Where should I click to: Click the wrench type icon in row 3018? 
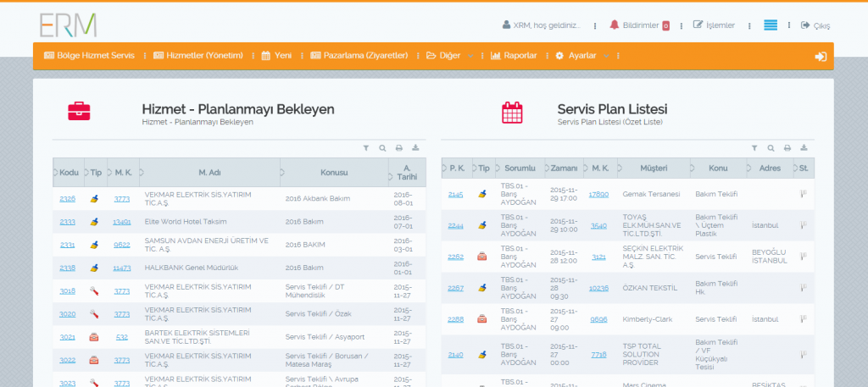[x=94, y=290]
